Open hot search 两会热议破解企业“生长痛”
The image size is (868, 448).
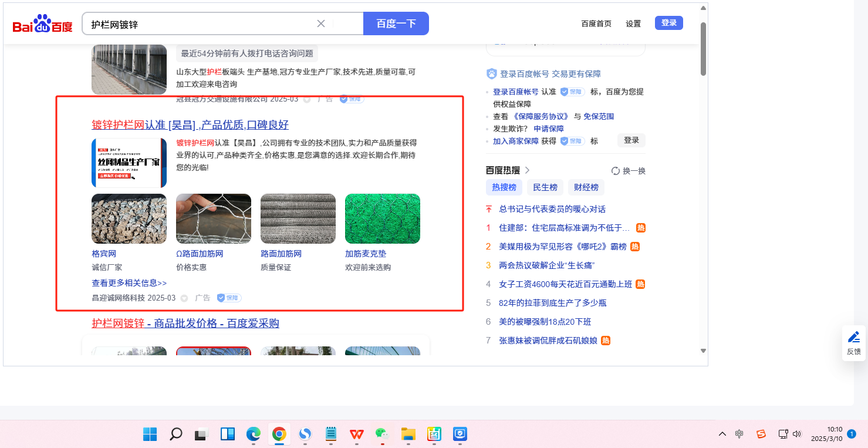(x=547, y=265)
